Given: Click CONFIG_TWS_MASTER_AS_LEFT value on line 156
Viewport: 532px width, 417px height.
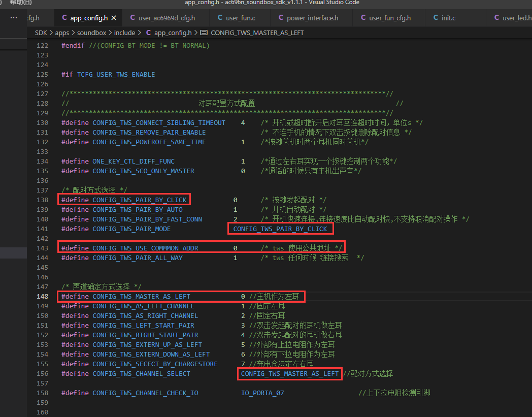Looking at the screenshot, I should point(290,373).
